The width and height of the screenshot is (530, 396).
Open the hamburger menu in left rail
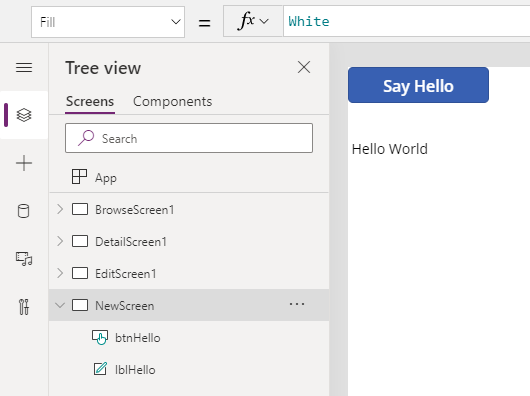[x=24, y=68]
